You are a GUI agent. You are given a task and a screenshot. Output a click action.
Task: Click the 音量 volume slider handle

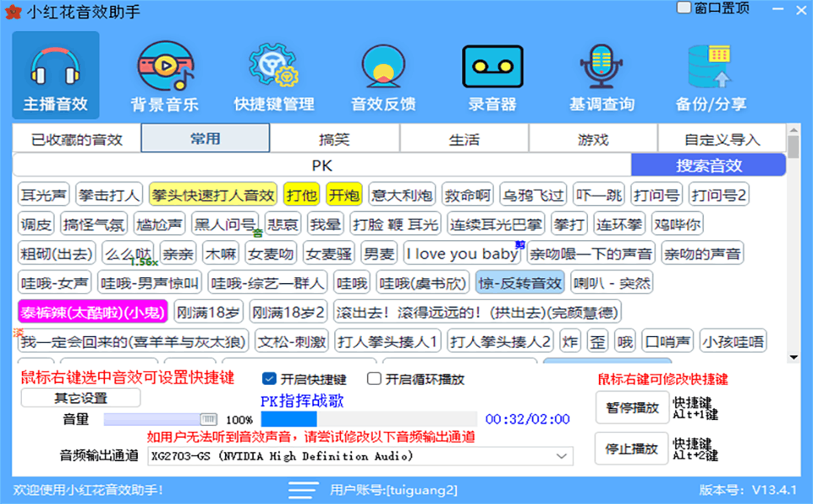coord(208,419)
